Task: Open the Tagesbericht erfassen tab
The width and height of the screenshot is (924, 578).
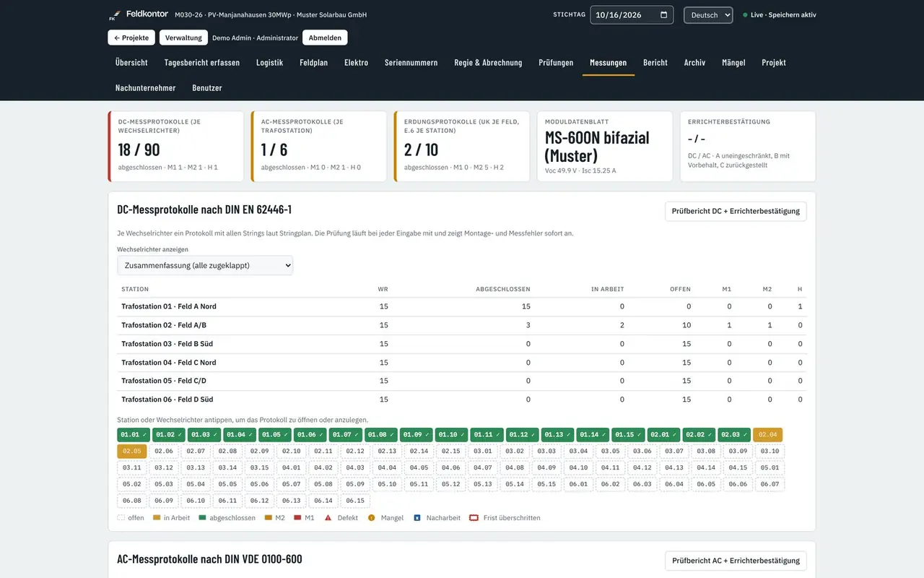Action: click(202, 63)
